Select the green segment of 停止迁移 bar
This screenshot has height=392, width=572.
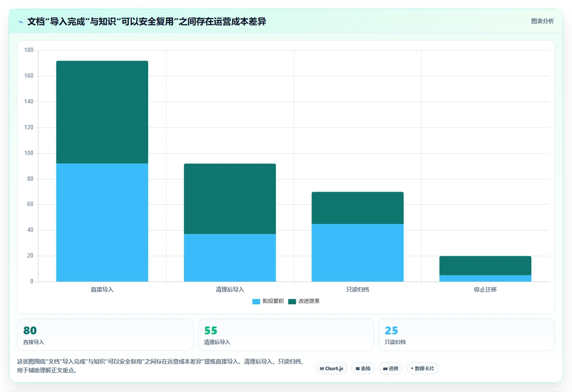[485, 266]
